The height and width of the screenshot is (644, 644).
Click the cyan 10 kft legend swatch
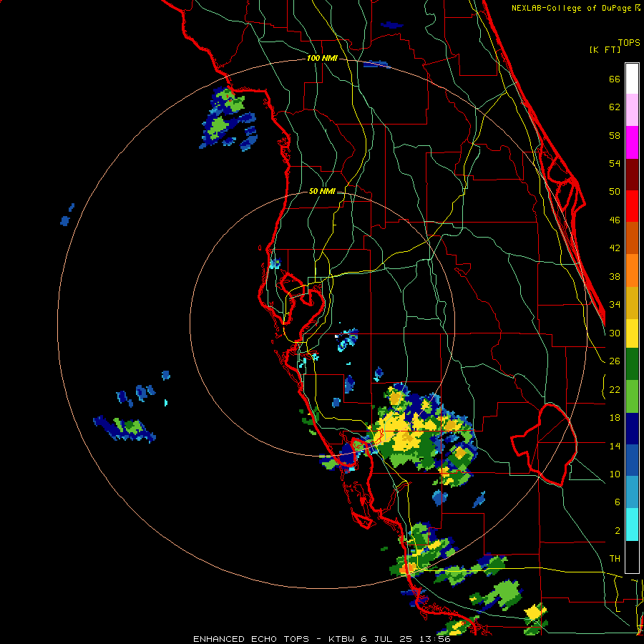(x=632, y=525)
